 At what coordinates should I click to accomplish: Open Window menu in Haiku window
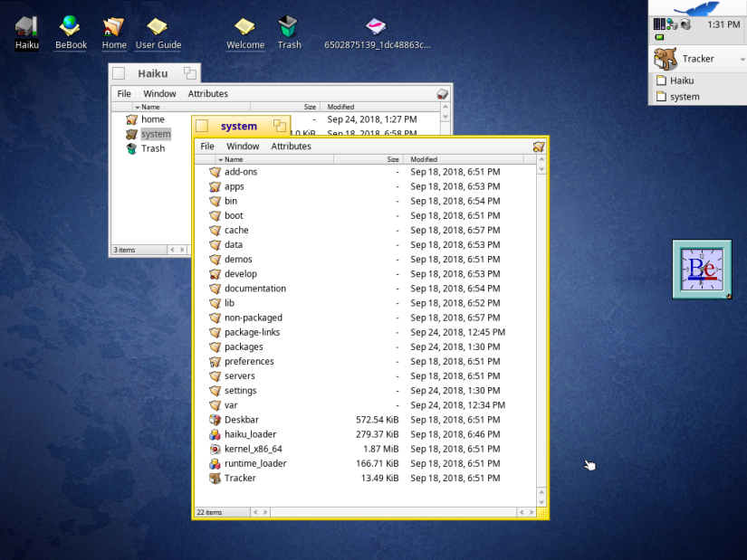(159, 94)
